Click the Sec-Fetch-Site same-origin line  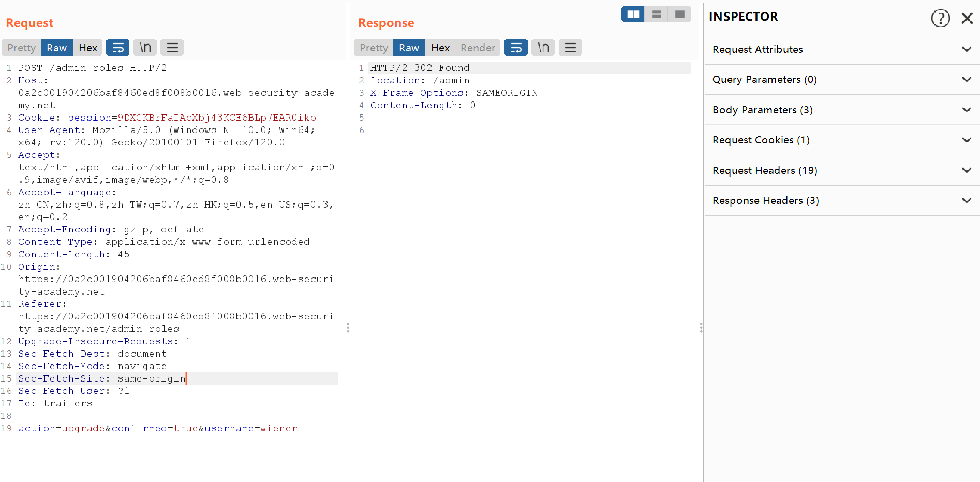coord(102,378)
